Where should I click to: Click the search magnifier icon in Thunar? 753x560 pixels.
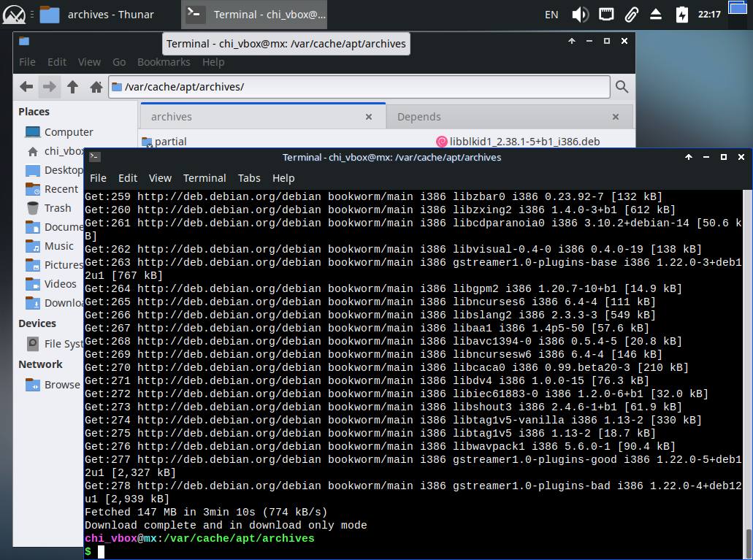click(622, 87)
